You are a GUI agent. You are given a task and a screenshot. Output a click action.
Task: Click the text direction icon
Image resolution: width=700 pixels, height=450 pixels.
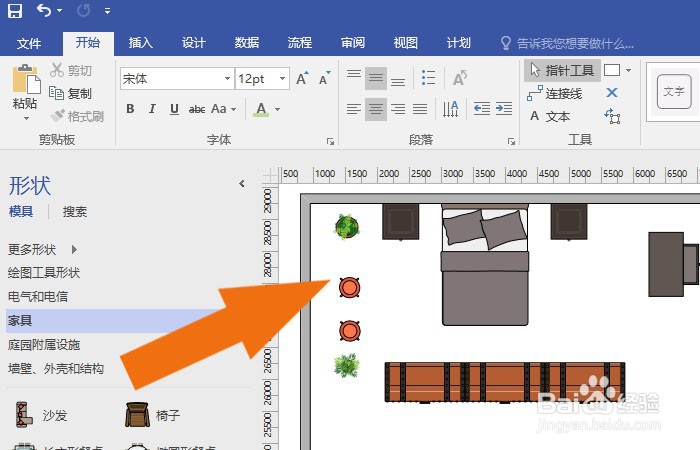coord(450,109)
